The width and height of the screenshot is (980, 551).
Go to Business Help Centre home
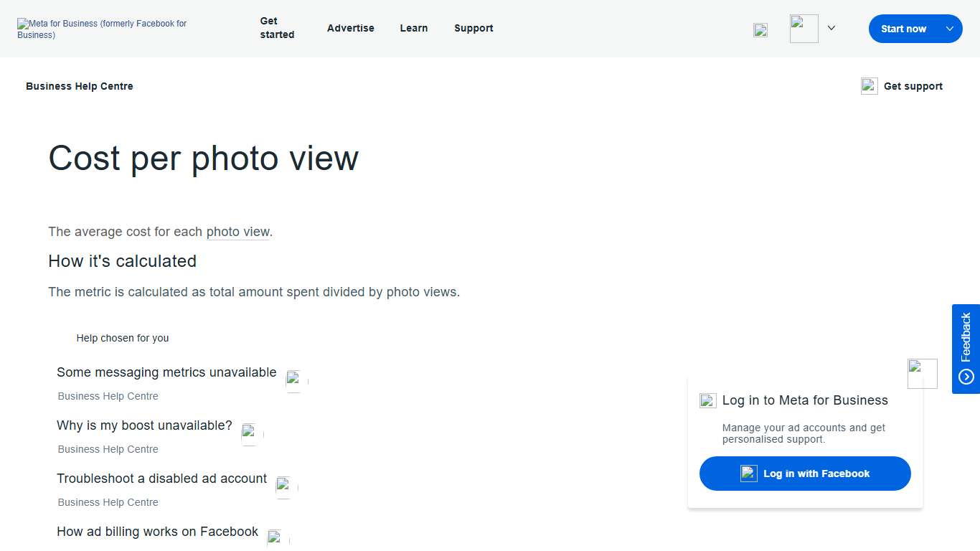[79, 85]
